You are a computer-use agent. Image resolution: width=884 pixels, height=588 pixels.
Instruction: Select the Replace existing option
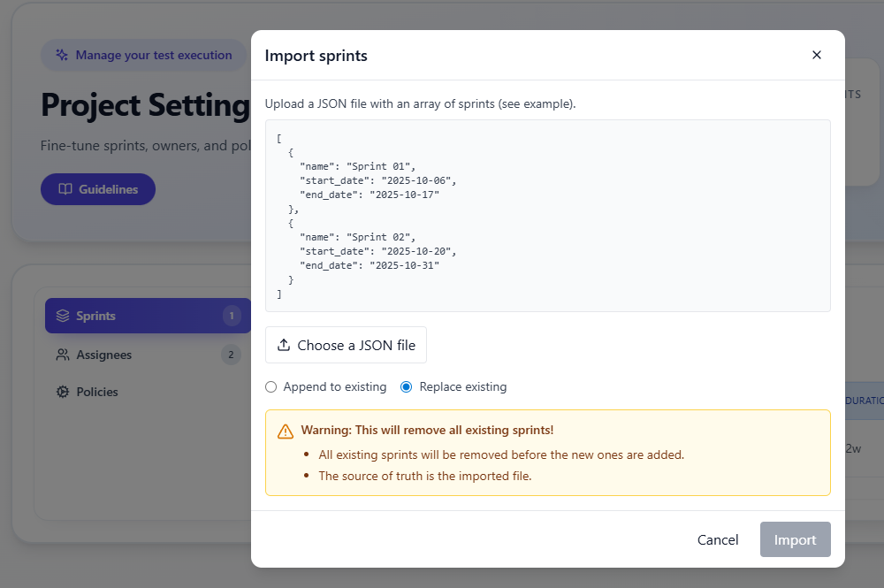pos(406,386)
